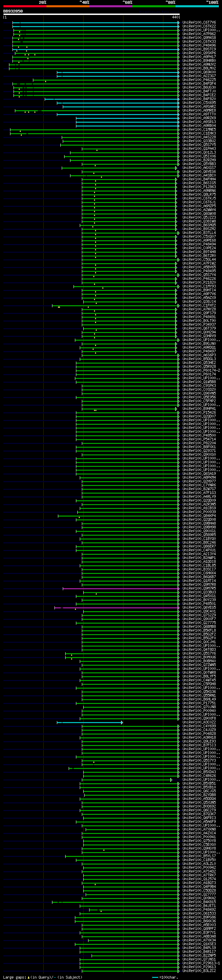The height and width of the screenshot is (980, 222).
Task: Open hit UniRef100_B9STC9
Action: pyautogui.click(x=199, y=49)
